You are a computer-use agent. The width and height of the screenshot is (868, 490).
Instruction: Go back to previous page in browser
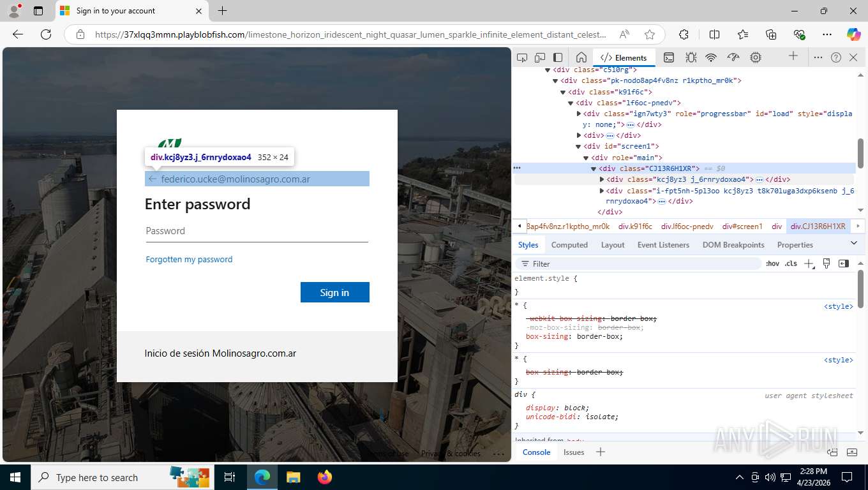[x=18, y=34]
